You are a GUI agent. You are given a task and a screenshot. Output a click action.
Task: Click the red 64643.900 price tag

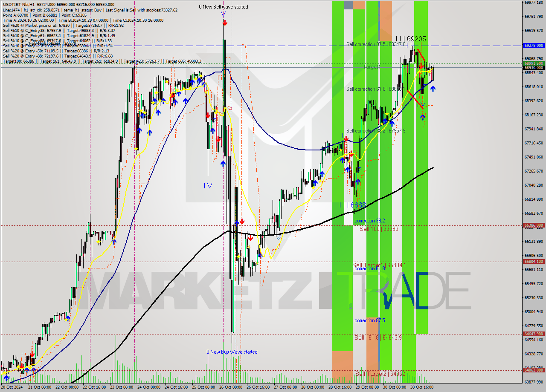coord(534,334)
